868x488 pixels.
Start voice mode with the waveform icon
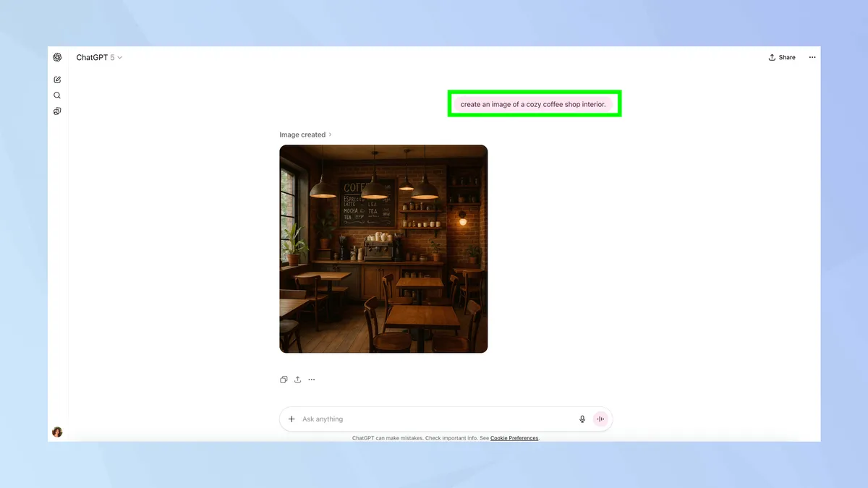(x=600, y=419)
